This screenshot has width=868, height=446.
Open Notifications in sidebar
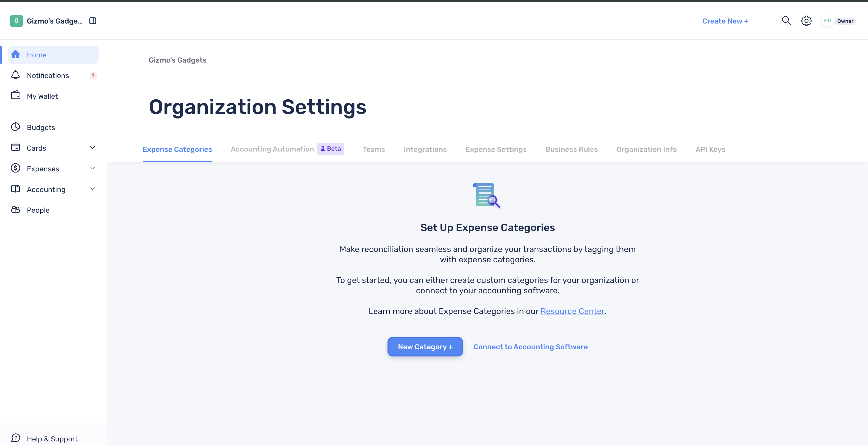54,75
